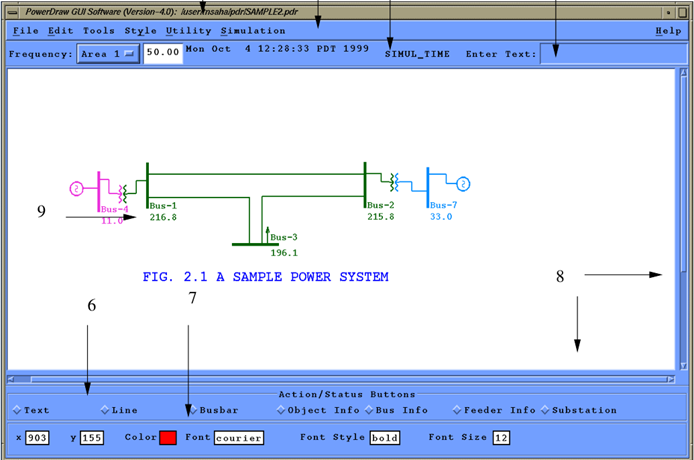
Task: Toggle the Feeder Info option
Action: (456, 410)
